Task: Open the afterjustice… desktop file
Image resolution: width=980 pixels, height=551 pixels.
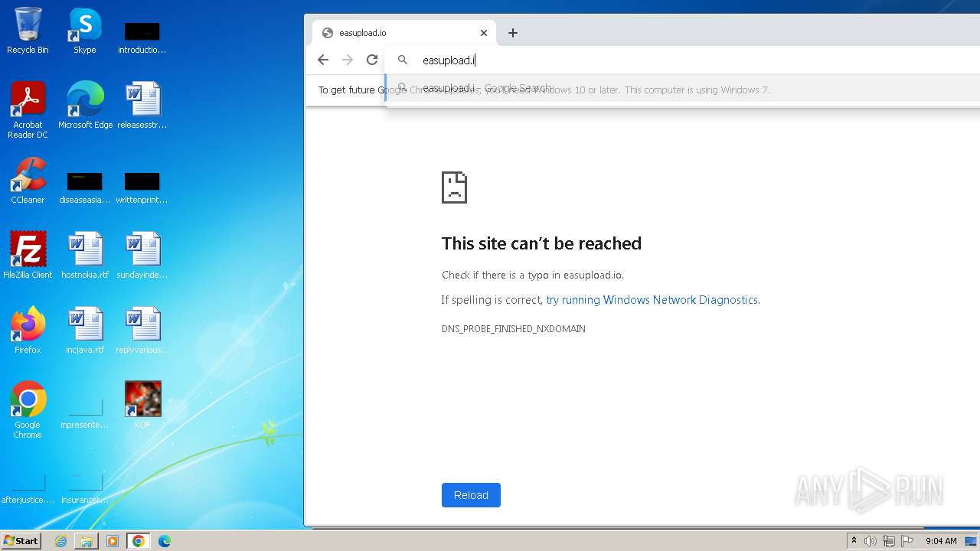Action: point(28,487)
